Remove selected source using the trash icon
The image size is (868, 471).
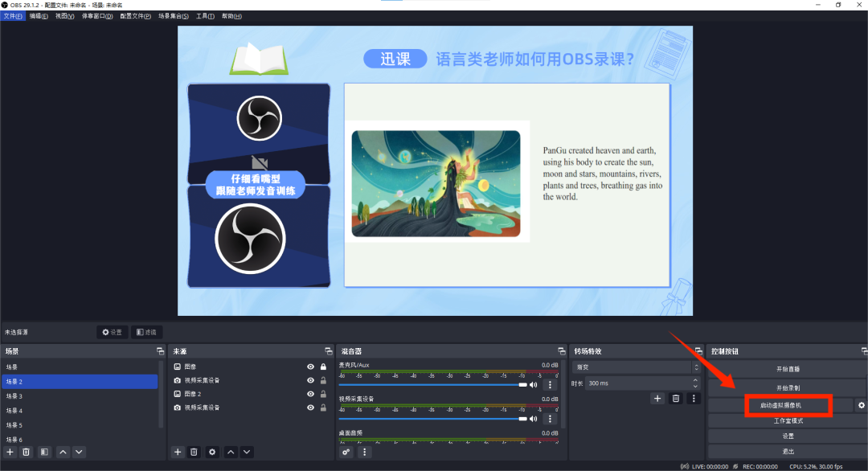194,452
